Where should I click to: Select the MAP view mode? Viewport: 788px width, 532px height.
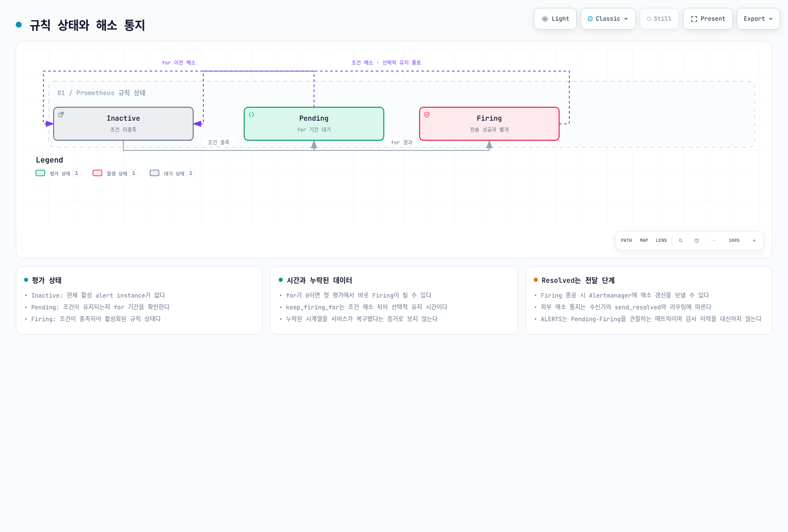[x=644, y=240]
